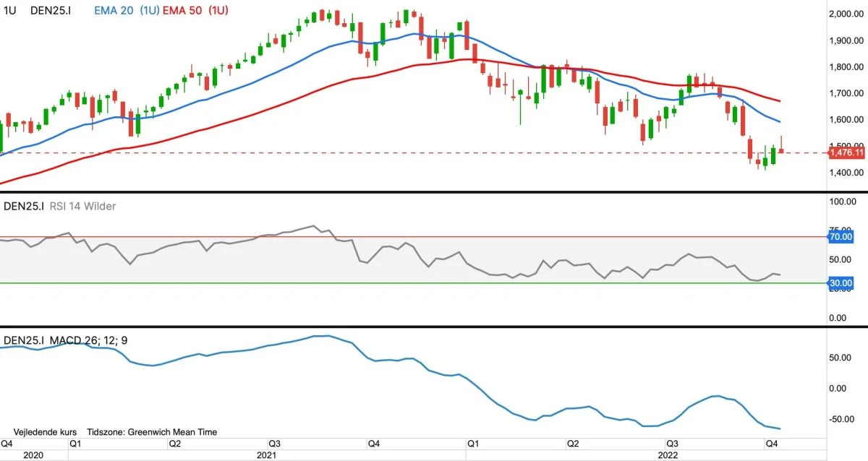This screenshot has height=461, width=868.
Task: Click the Vejledende kurs label
Action: click(45, 431)
